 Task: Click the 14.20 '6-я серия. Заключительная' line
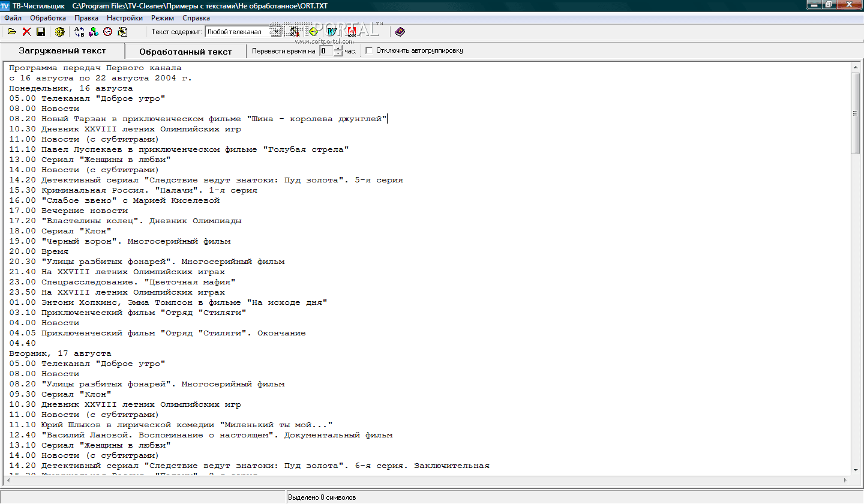(x=249, y=466)
